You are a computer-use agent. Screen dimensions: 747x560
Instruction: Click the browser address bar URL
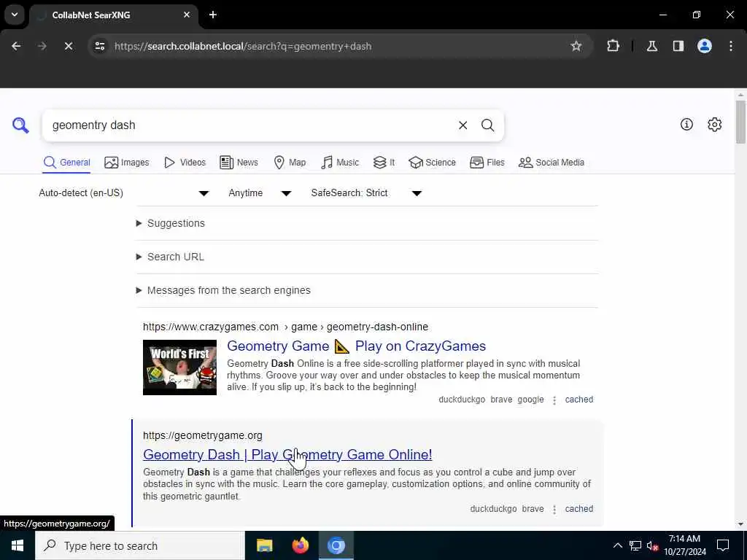coord(243,46)
